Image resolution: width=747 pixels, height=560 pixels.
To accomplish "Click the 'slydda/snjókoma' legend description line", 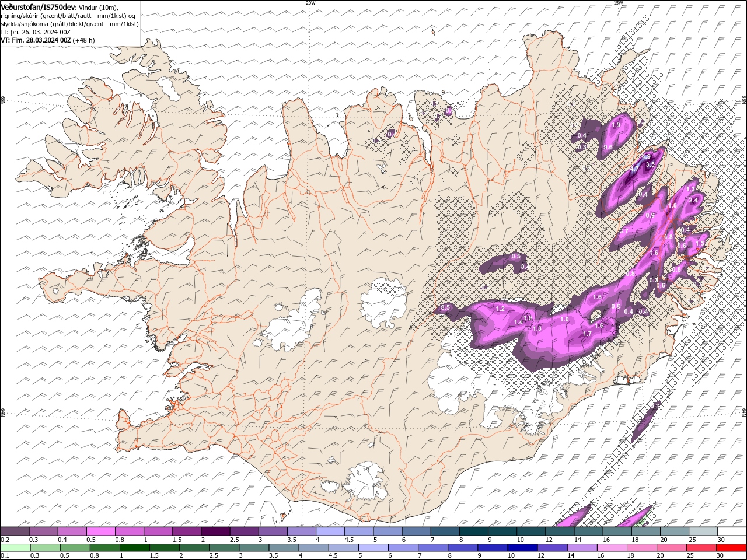I will (x=69, y=24).
